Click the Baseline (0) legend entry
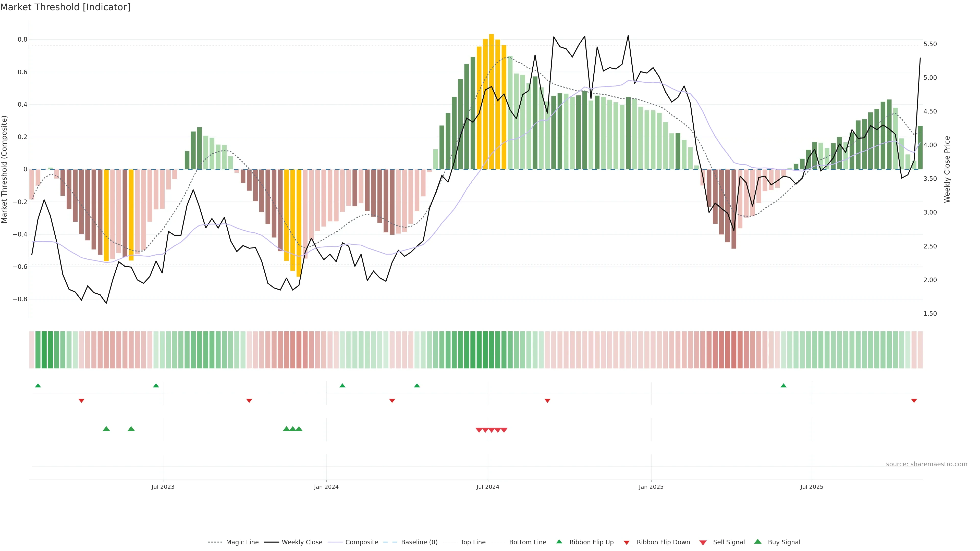 point(419,542)
